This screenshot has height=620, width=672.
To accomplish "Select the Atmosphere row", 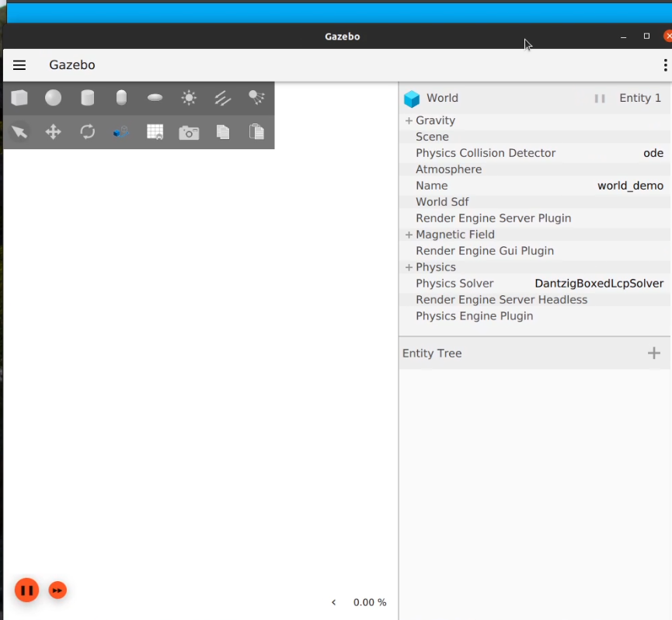I will click(x=534, y=169).
